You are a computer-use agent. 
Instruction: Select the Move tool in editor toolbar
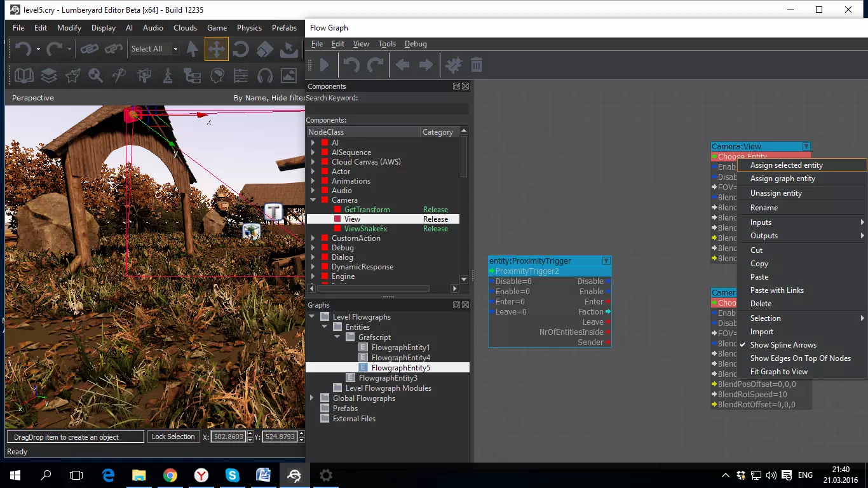216,49
